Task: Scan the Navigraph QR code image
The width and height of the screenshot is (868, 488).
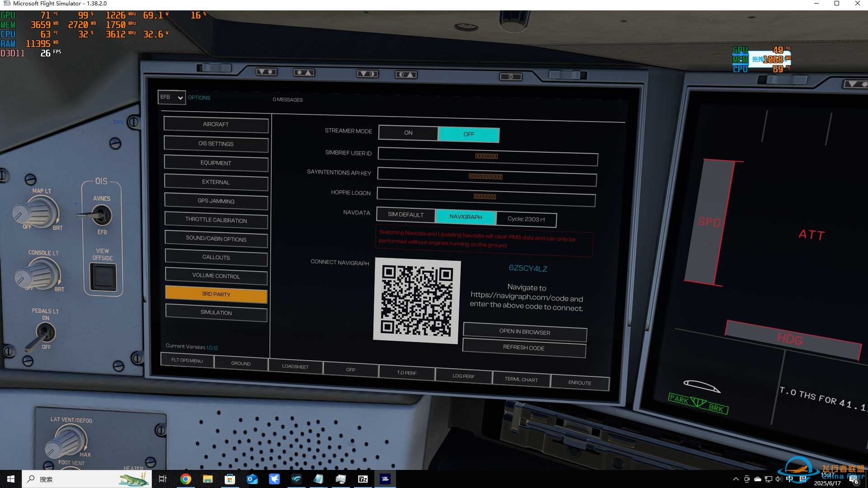Action: coord(417,300)
